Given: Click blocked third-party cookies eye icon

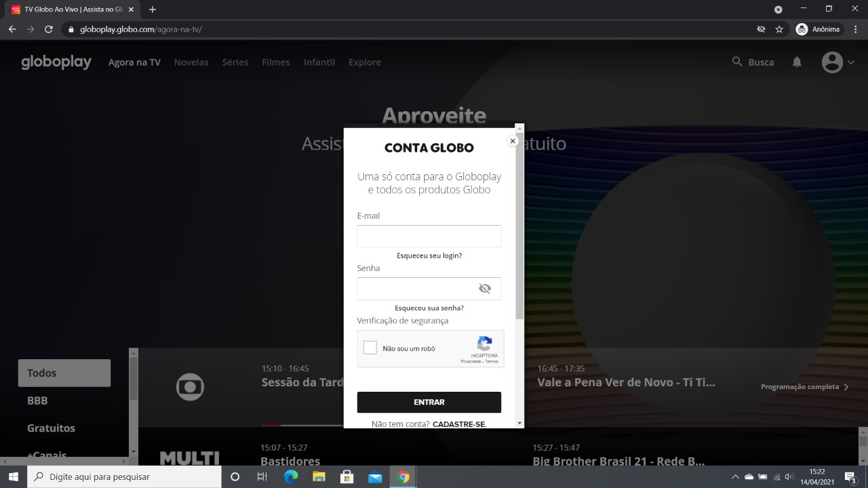Looking at the screenshot, I should tap(761, 29).
